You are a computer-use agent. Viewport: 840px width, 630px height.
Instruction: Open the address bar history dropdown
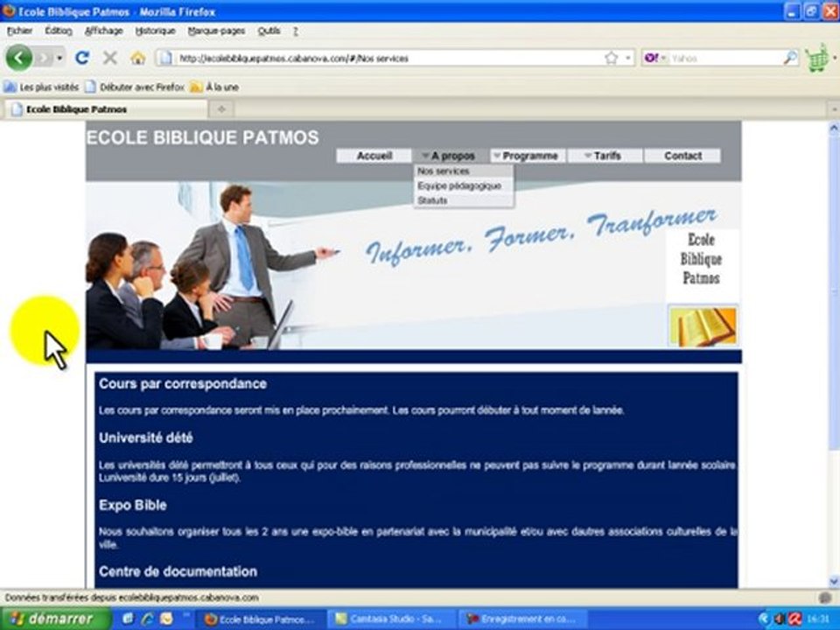coord(628,58)
